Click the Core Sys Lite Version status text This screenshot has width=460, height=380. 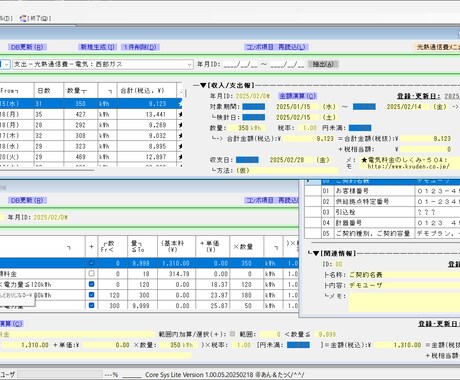click(225, 375)
